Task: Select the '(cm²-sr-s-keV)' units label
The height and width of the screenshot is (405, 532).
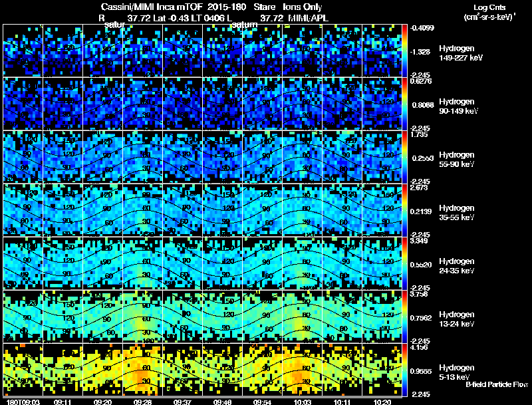Action: coord(490,17)
